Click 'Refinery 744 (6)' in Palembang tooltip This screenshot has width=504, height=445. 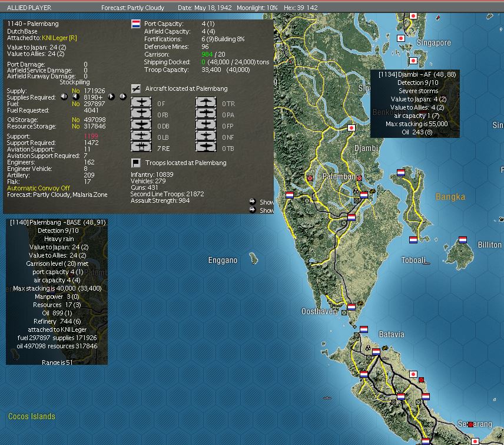(x=57, y=321)
